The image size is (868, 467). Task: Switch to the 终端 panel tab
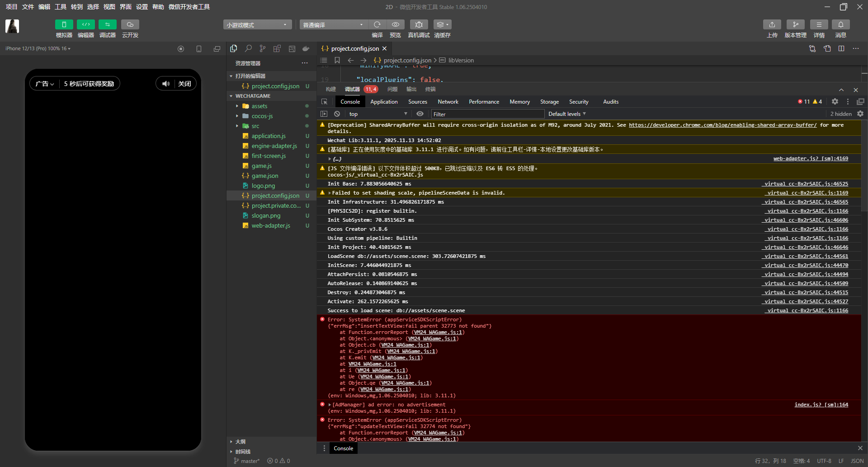pyautogui.click(x=430, y=89)
